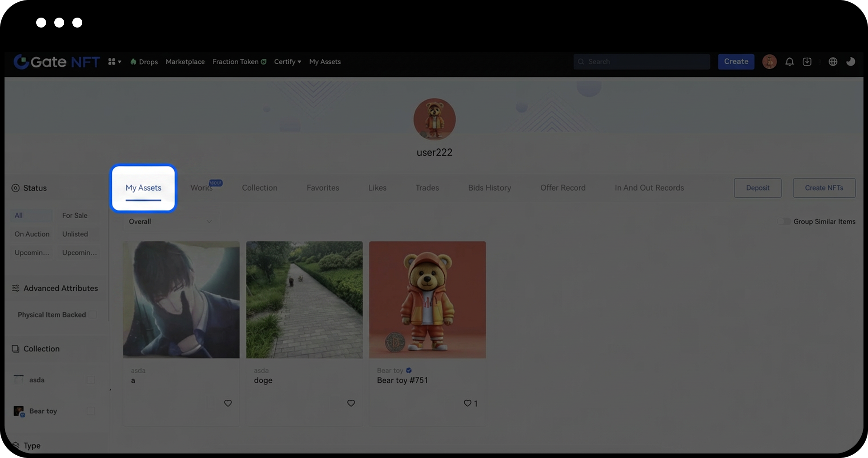Switch to the Favorites tab

[323, 188]
